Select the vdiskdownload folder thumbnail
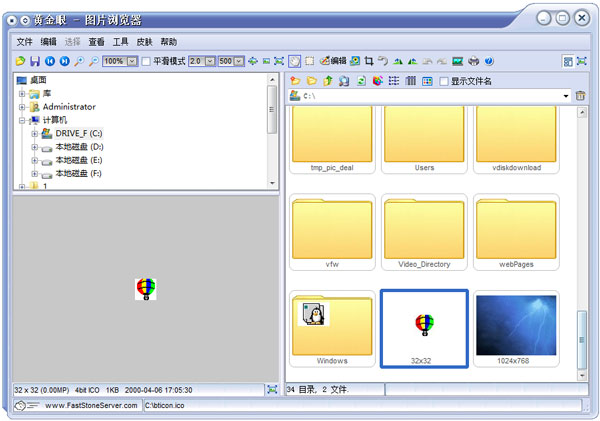This screenshot has width=600, height=421. (516, 140)
